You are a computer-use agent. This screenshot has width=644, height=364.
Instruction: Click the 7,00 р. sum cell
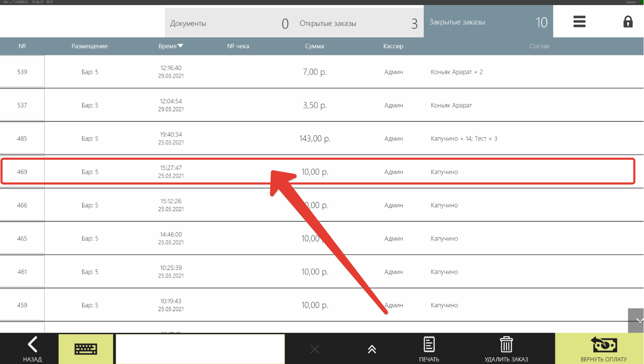click(315, 72)
